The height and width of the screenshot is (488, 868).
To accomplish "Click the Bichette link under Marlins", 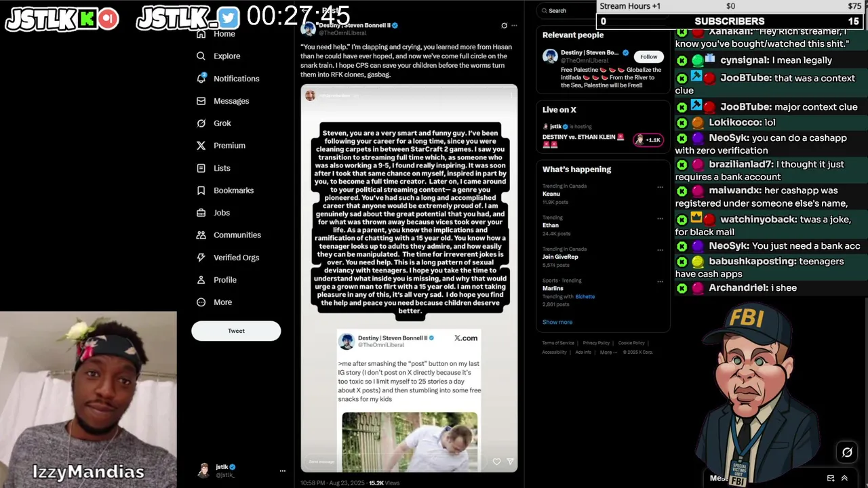I will tap(585, 297).
